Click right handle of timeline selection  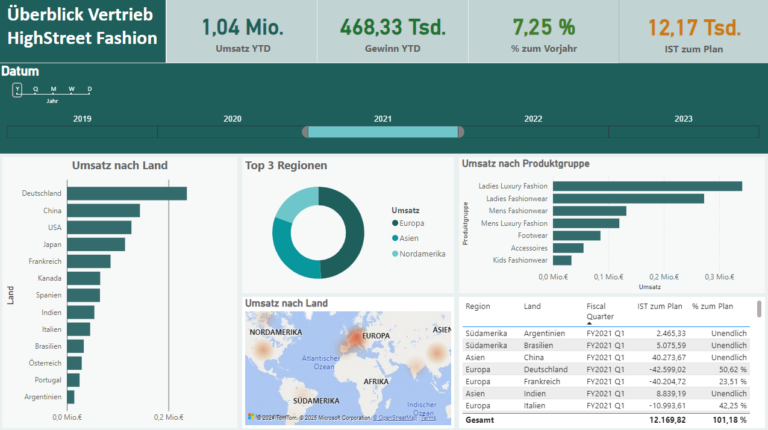461,132
